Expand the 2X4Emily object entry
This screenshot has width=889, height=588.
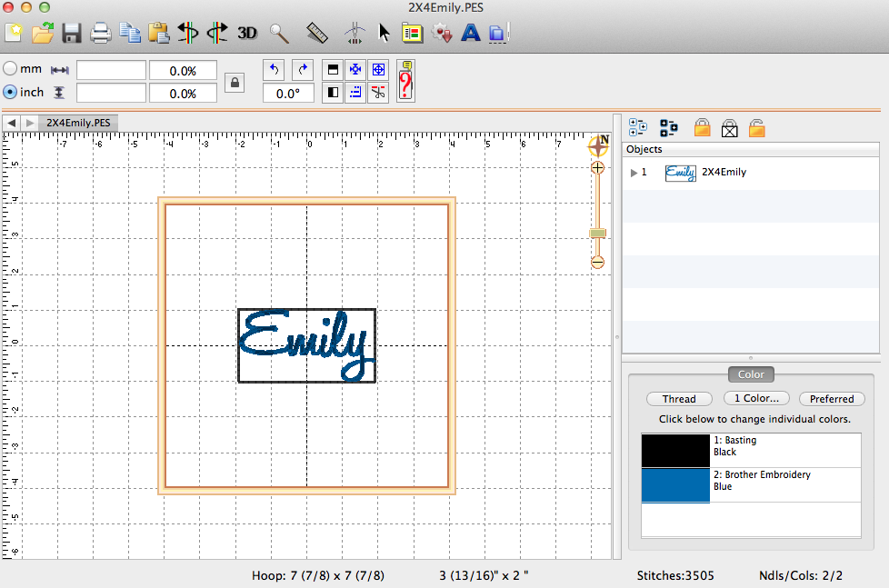(633, 172)
